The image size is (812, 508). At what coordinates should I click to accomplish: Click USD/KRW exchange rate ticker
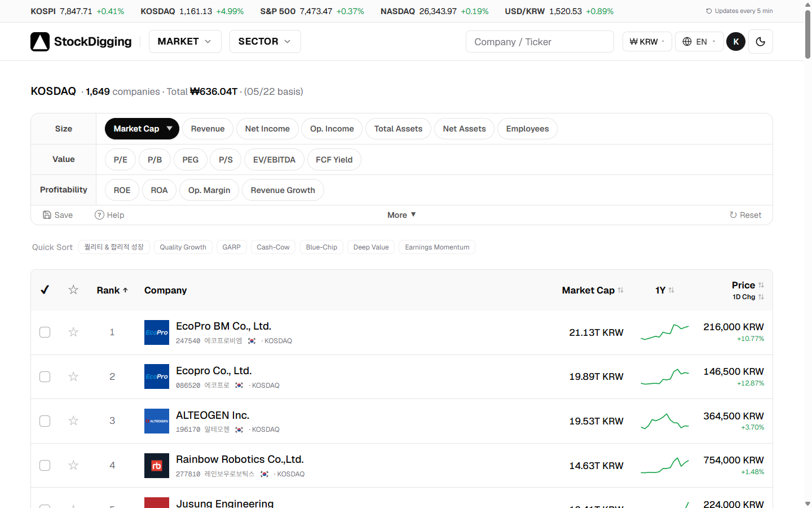click(x=559, y=11)
